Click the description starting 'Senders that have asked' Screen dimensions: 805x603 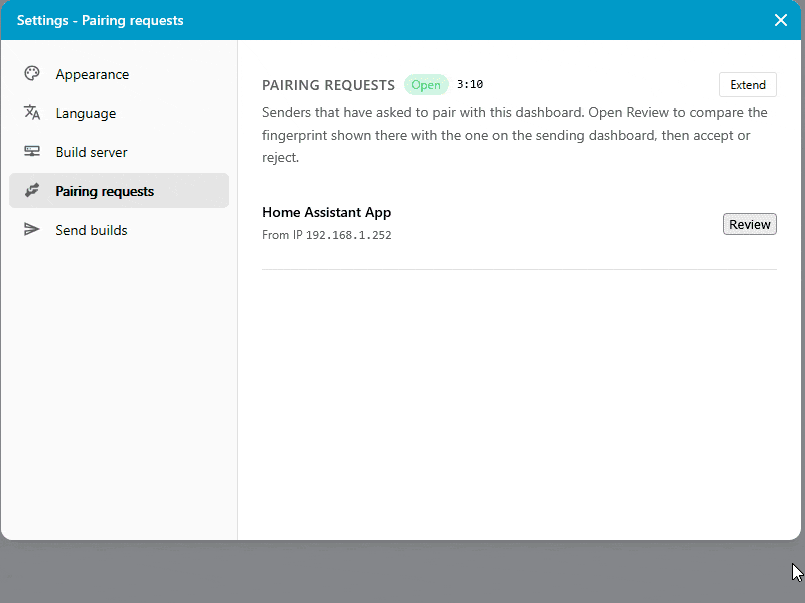(x=515, y=135)
